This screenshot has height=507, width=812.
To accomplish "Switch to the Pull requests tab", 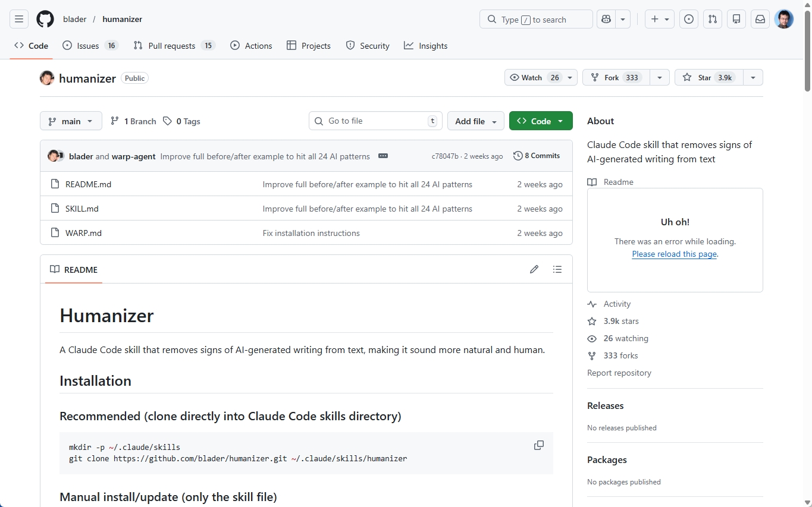I will pos(171,46).
